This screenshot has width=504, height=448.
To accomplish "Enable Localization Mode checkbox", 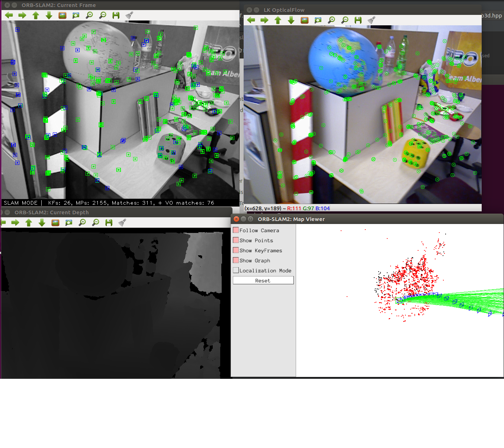I will 236,271.
